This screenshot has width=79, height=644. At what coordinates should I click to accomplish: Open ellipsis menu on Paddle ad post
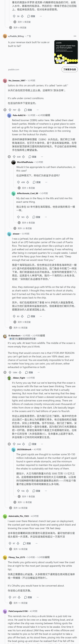(75, 36)
